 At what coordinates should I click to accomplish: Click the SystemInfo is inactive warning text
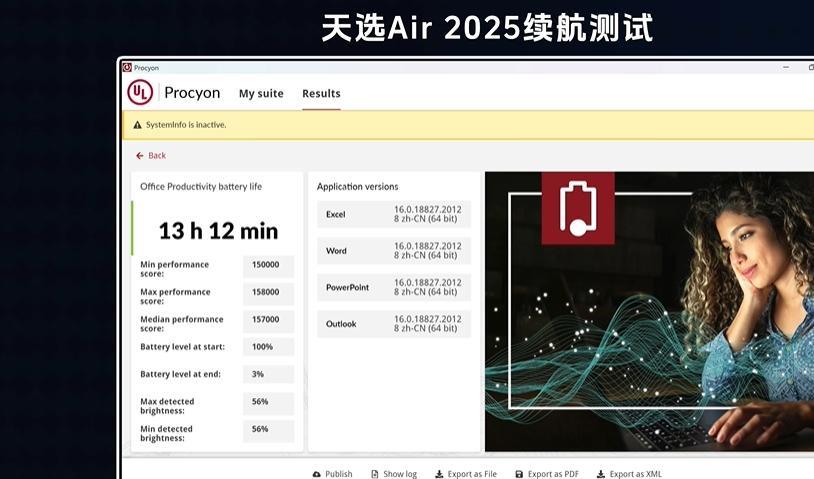point(186,125)
